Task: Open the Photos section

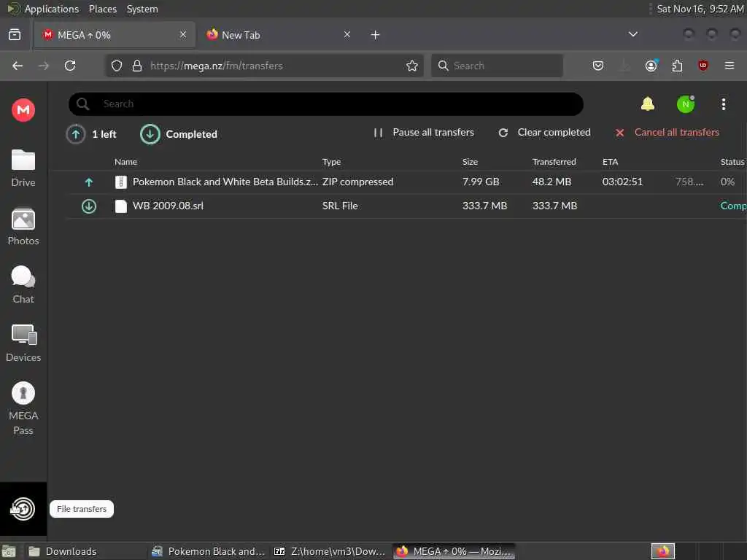Action: [x=23, y=227]
